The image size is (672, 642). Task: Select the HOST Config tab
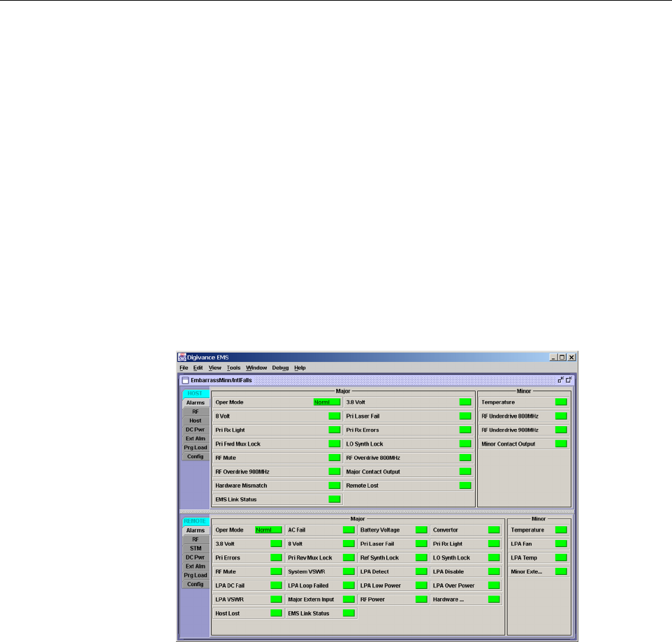[x=196, y=457]
